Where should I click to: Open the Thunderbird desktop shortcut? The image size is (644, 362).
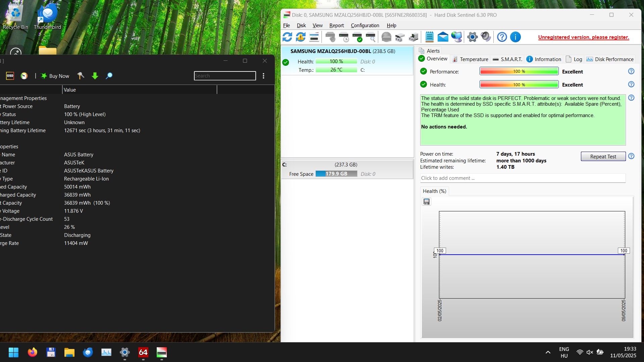[x=47, y=16]
